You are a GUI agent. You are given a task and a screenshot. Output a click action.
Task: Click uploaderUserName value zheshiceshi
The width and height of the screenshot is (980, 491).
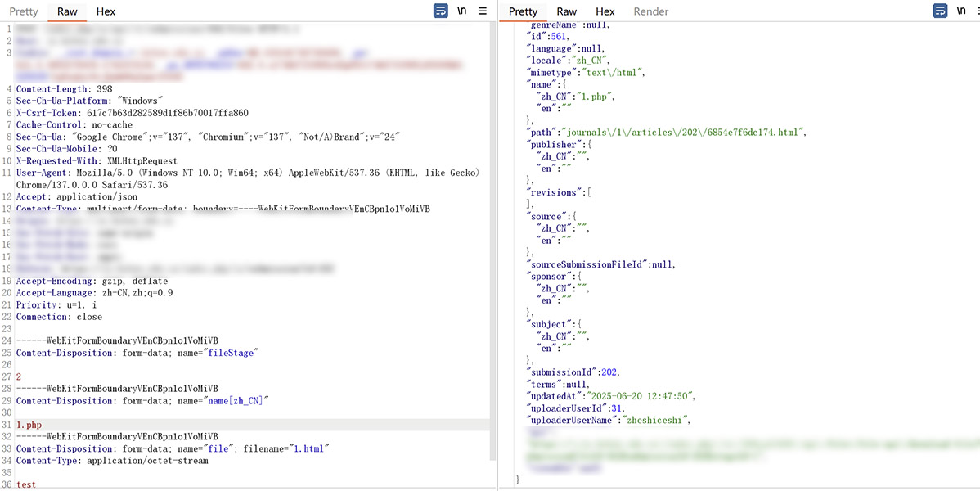(655, 420)
